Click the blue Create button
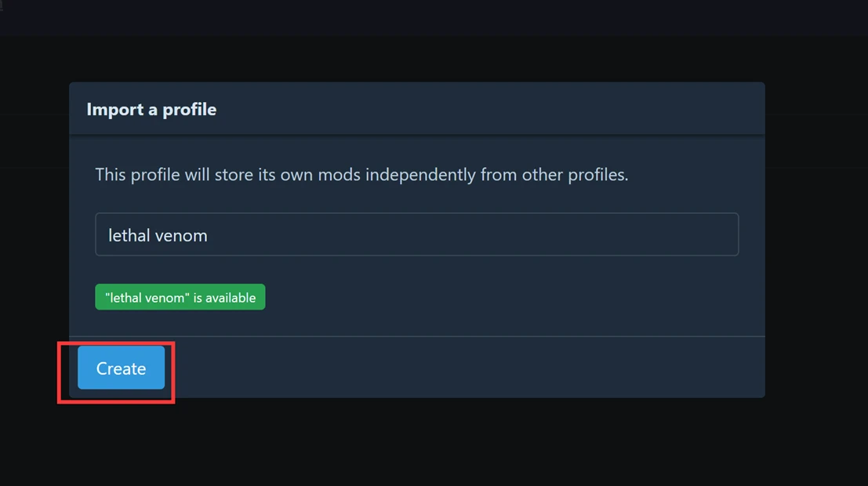The width and height of the screenshot is (868, 486). point(121,368)
